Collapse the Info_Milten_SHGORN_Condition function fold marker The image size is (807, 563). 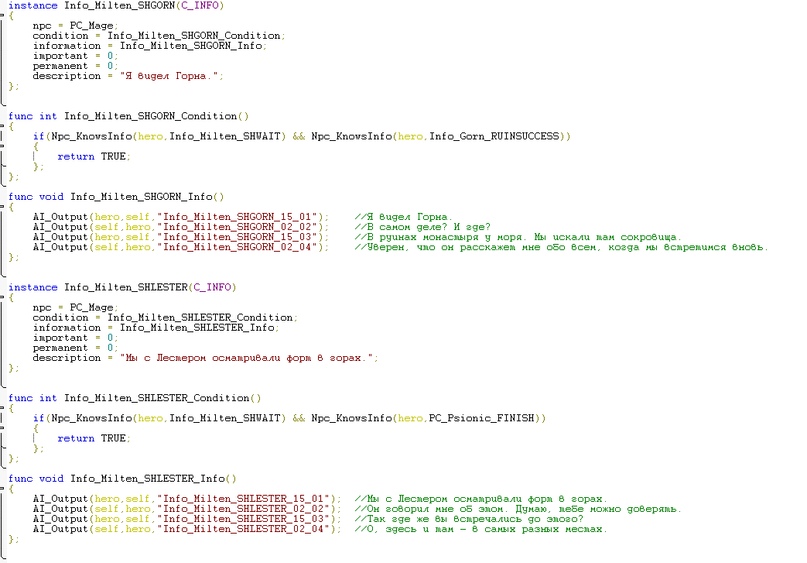(x=4, y=126)
